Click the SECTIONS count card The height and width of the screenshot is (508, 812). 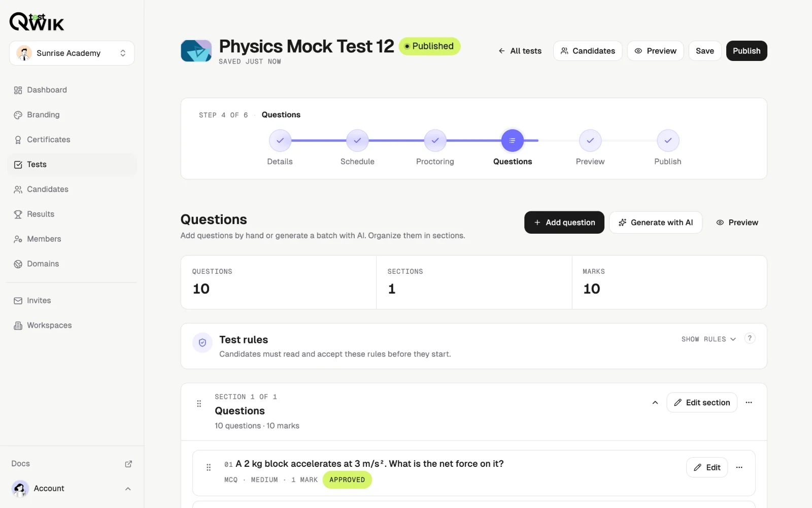pyautogui.click(x=474, y=282)
